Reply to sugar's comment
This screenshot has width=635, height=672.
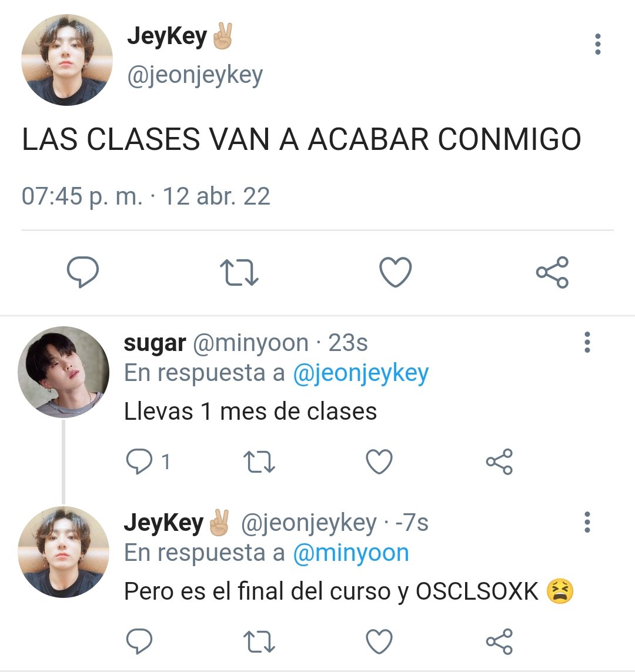pyautogui.click(x=139, y=462)
